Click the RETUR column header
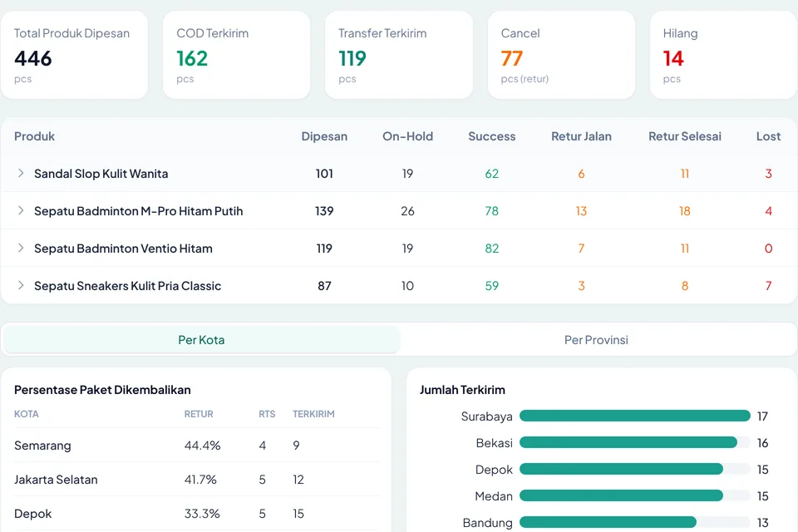The width and height of the screenshot is (798, 532). tap(199, 414)
